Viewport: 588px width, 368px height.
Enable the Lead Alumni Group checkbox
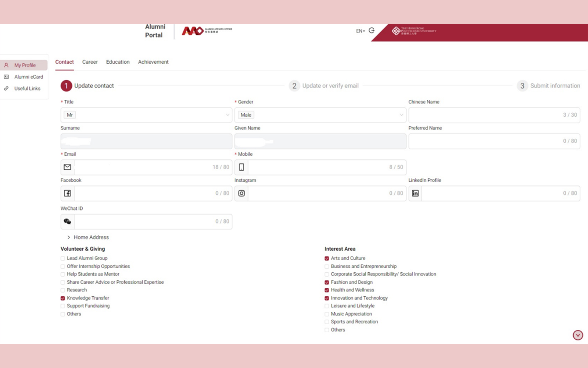pyautogui.click(x=63, y=258)
